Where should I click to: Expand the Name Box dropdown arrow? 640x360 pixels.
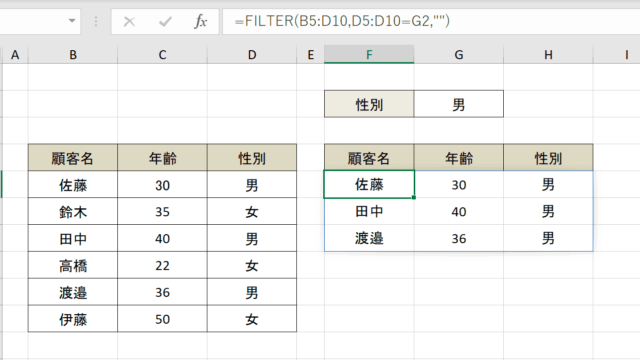(x=72, y=21)
